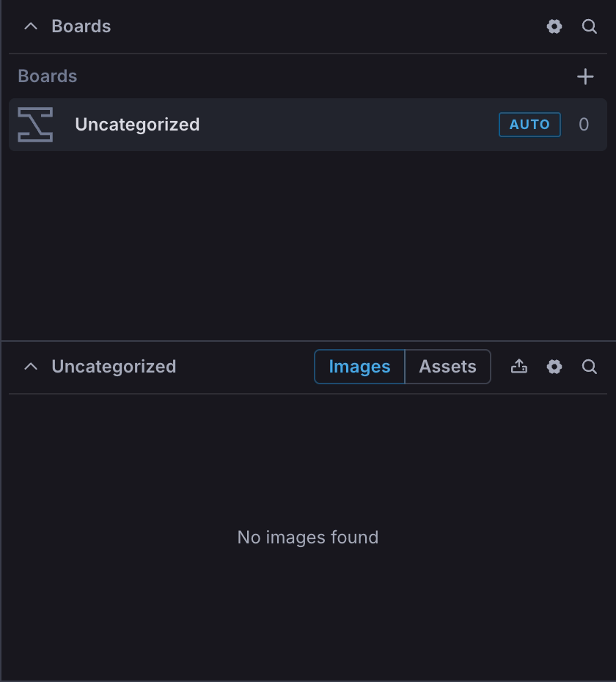Viewport: 616px width, 682px height.
Task: Click the Uncategorized board logo thumbnail
Action: pos(35,125)
